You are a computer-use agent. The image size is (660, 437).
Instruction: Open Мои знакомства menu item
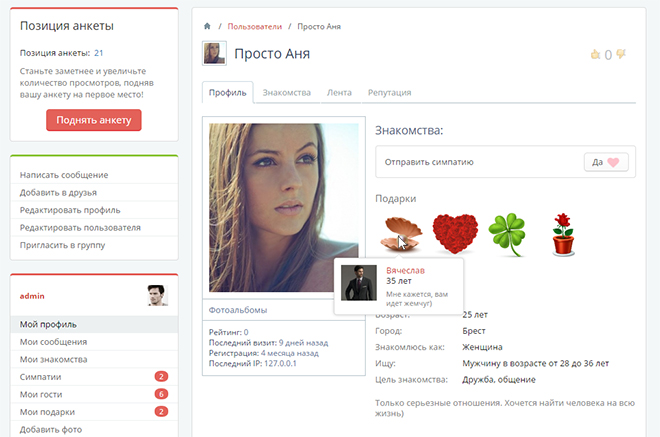click(x=94, y=360)
